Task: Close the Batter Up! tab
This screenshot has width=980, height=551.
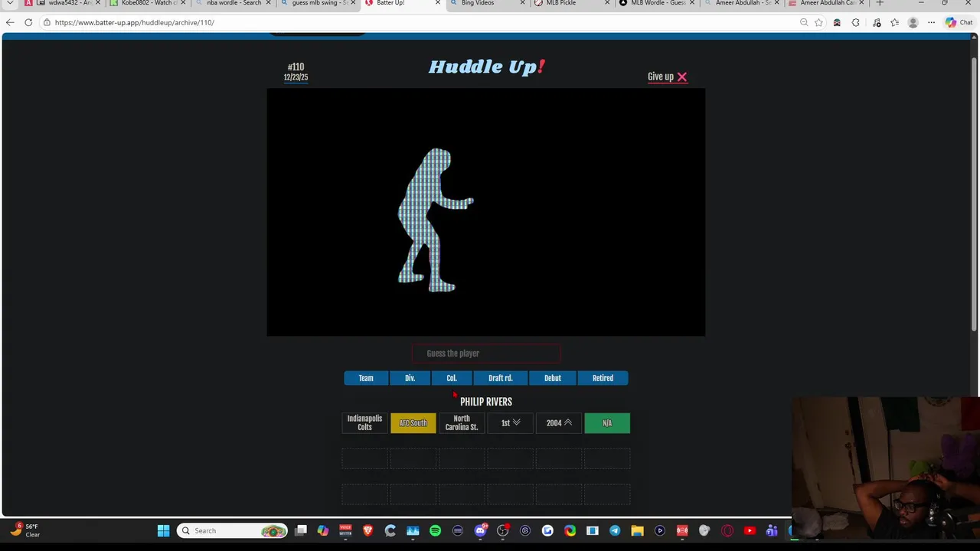Action: coord(438,3)
